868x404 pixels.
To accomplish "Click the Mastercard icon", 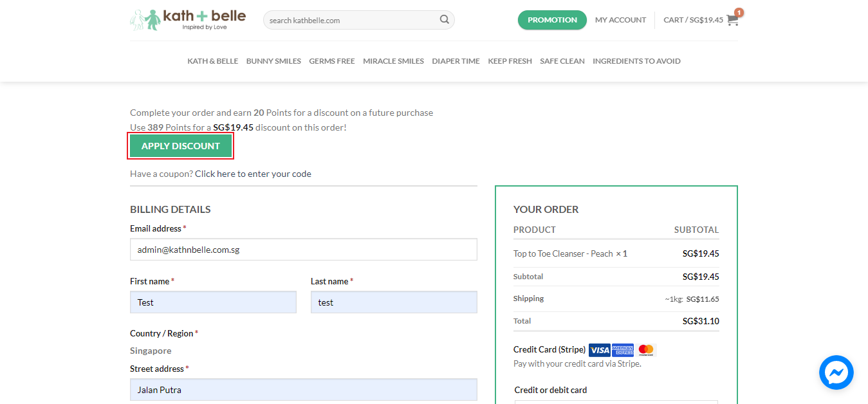I will pos(646,350).
